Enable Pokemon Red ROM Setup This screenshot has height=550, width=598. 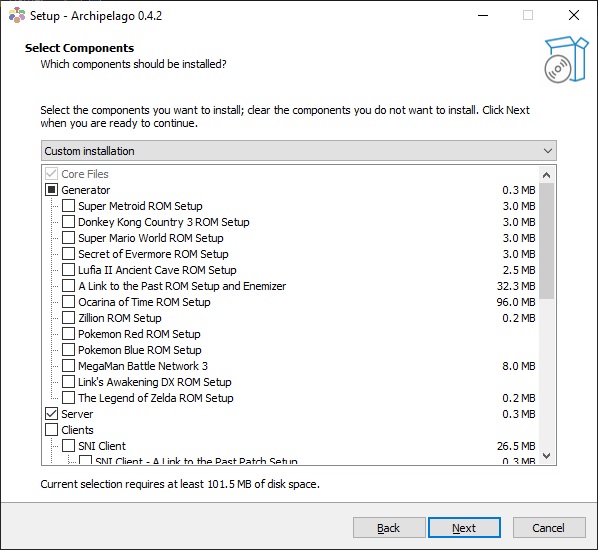pos(68,334)
